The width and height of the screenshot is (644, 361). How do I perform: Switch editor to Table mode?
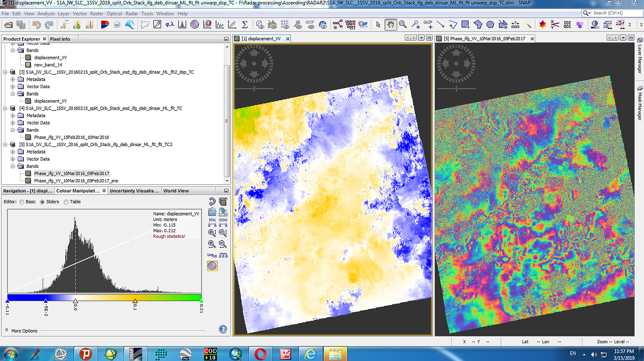[66, 202]
